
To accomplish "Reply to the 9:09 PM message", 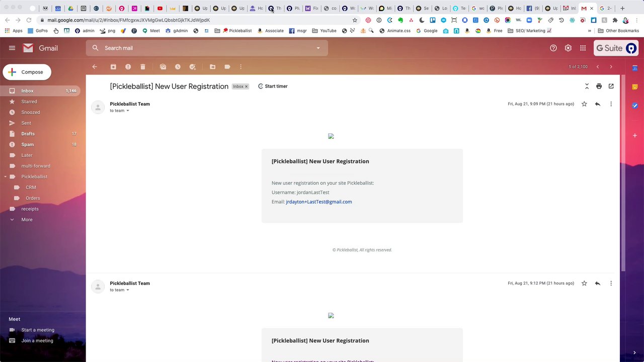I will click(x=598, y=104).
